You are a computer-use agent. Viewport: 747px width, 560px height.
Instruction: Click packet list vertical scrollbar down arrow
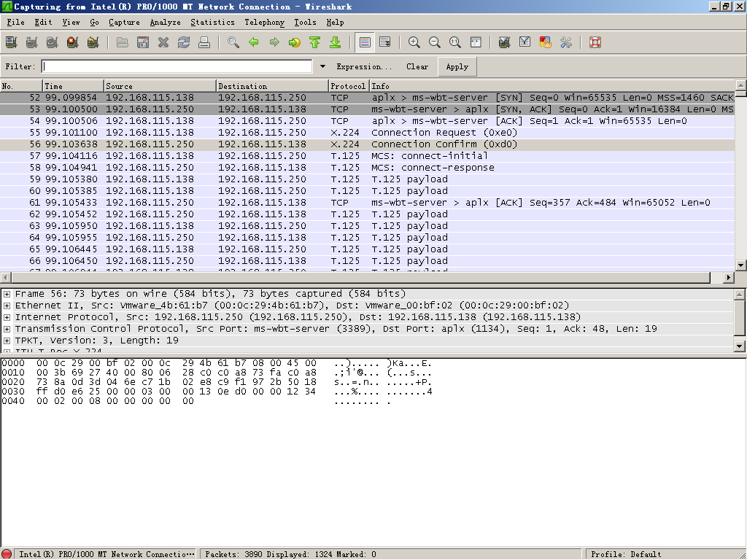click(x=741, y=265)
